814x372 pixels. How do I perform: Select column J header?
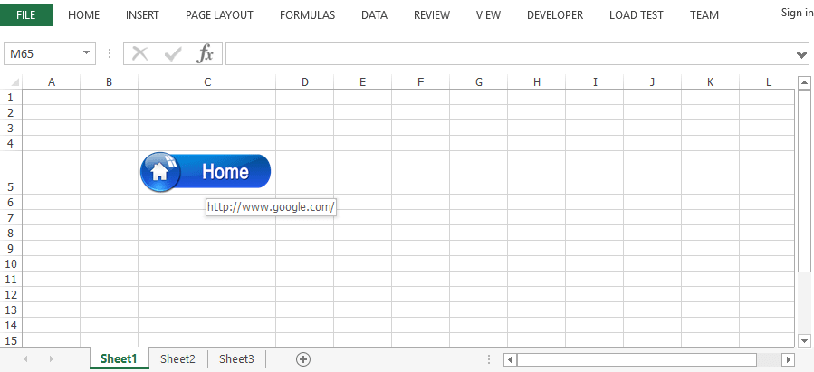coord(653,82)
